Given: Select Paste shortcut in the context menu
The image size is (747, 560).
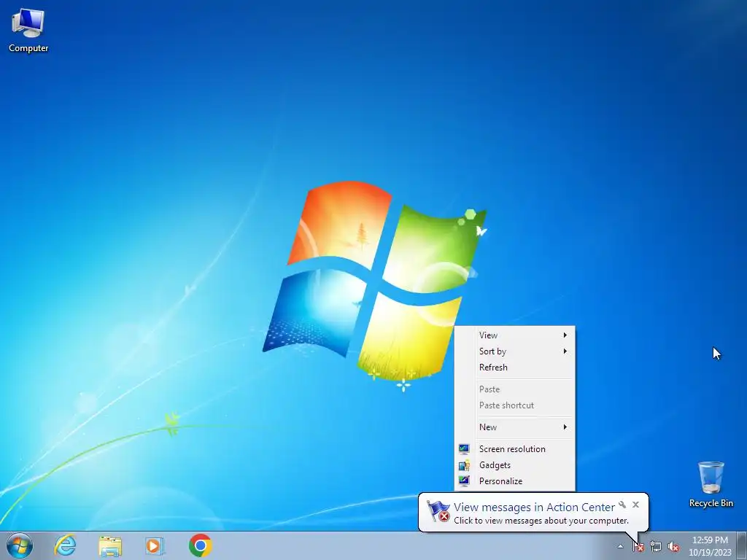Looking at the screenshot, I should [x=514, y=405].
